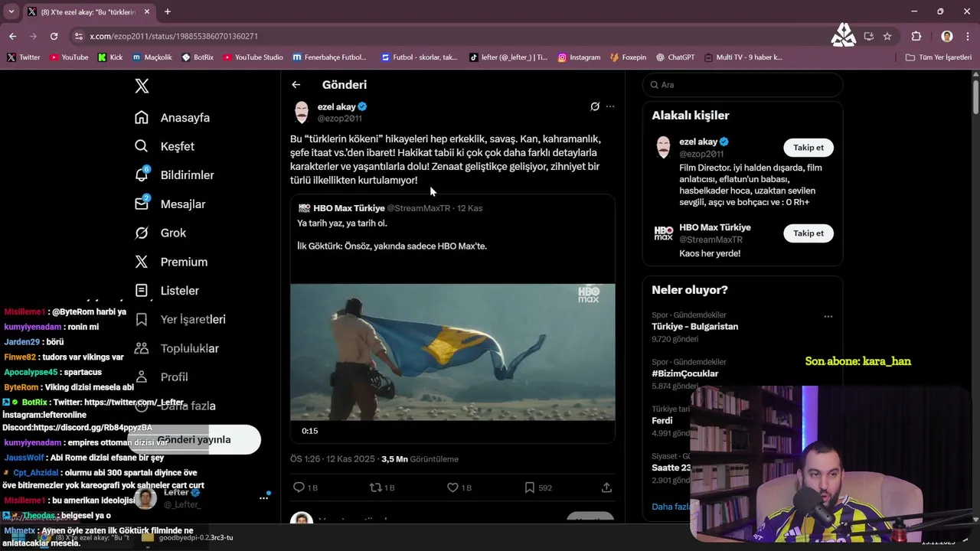Open HBO Max Türkiye quoted account name

tap(348, 208)
